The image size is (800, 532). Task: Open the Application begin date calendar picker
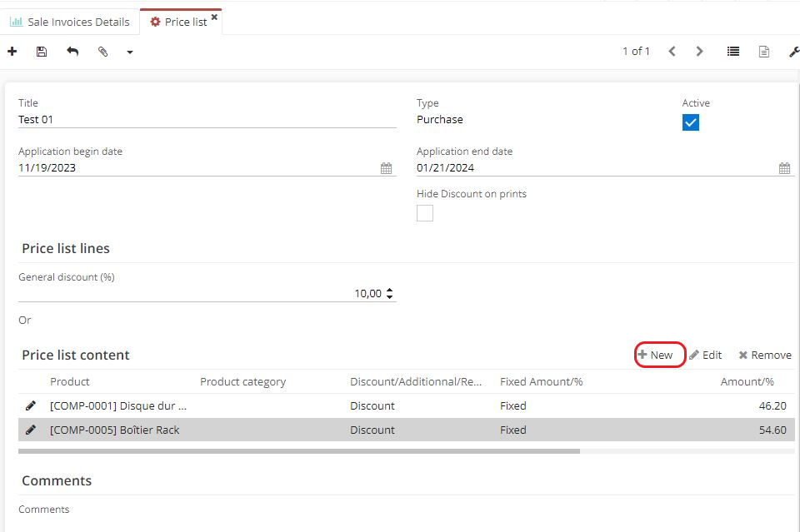pos(387,168)
